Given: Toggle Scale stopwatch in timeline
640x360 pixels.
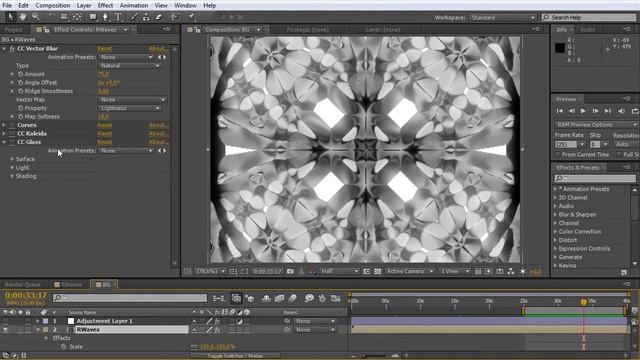Looking at the screenshot, I should tap(63, 347).
